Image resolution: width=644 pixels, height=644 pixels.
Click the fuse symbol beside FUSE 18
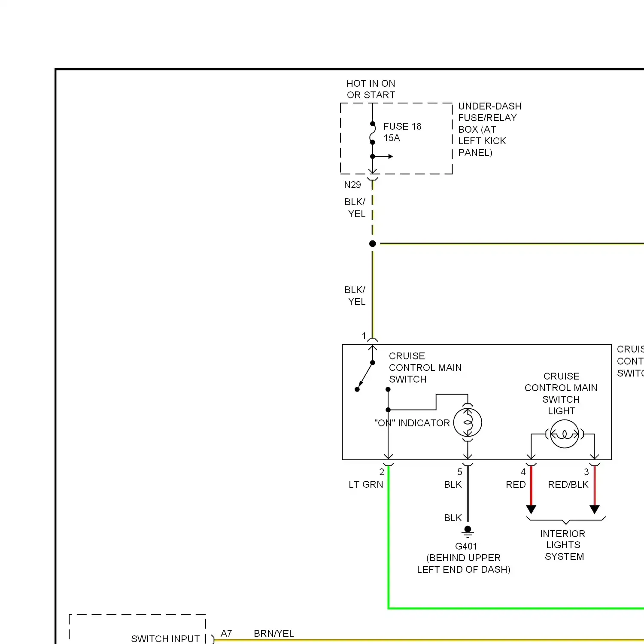click(x=373, y=133)
